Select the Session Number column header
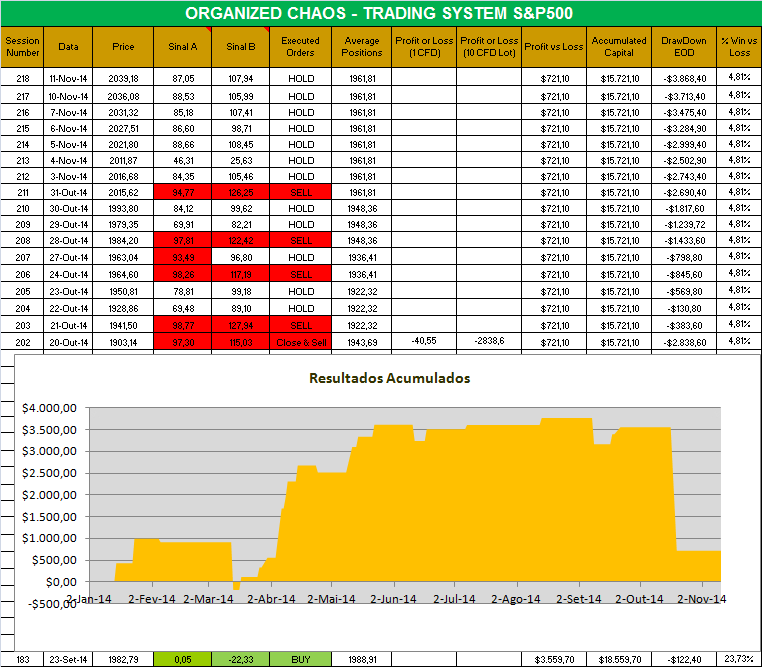 [x=22, y=47]
